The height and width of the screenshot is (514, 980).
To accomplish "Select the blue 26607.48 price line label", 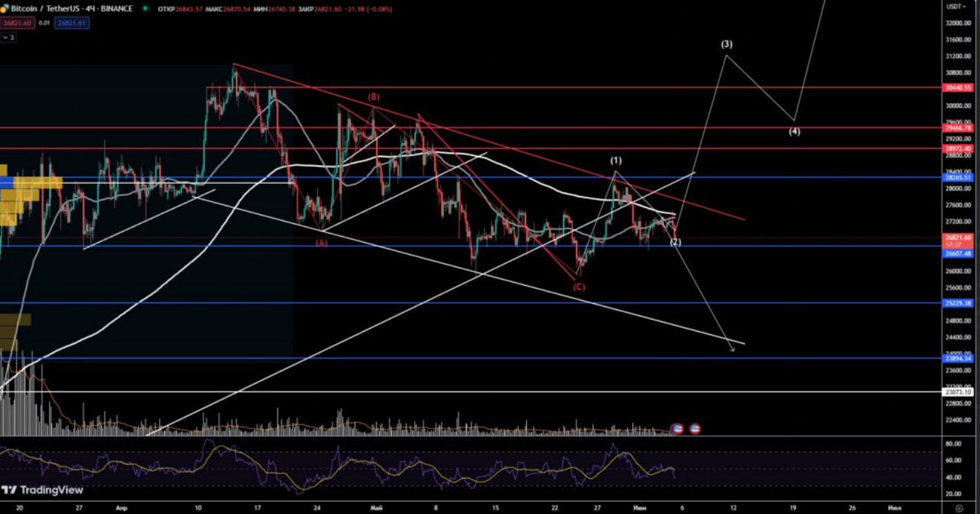I will point(958,253).
